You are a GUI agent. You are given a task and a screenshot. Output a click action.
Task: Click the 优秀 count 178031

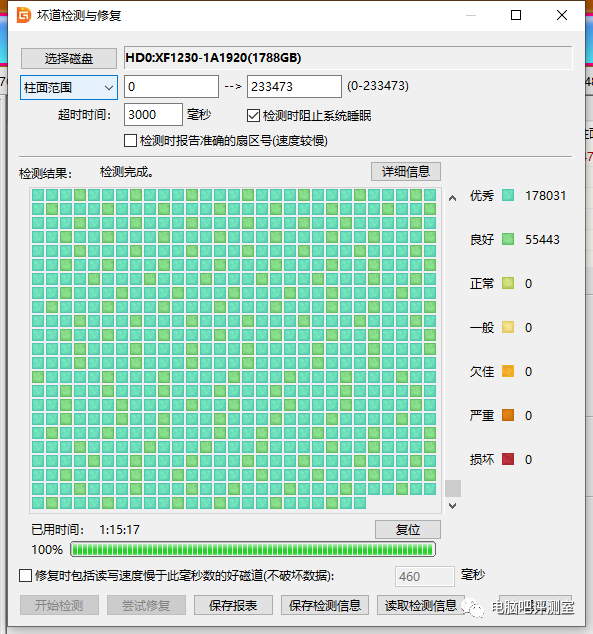pyautogui.click(x=545, y=196)
